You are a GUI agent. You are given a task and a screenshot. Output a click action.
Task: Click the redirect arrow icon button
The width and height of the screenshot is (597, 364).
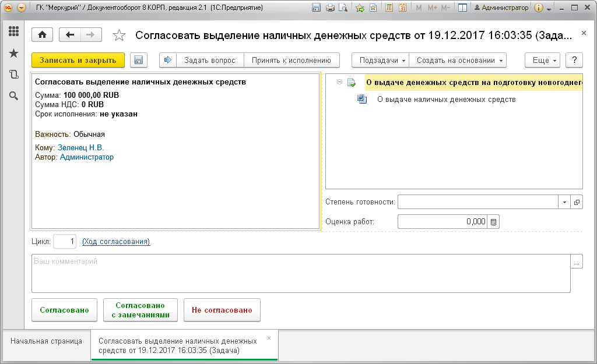[x=167, y=60]
